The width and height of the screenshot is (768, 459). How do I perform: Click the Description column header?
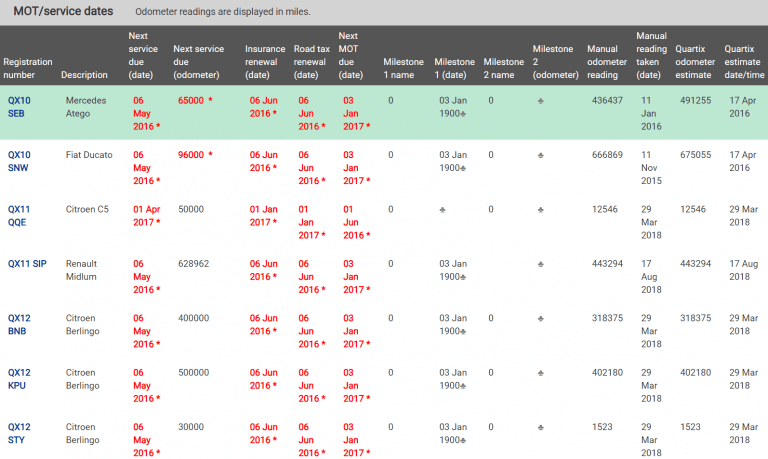pyautogui.click(x=84, y=75)
